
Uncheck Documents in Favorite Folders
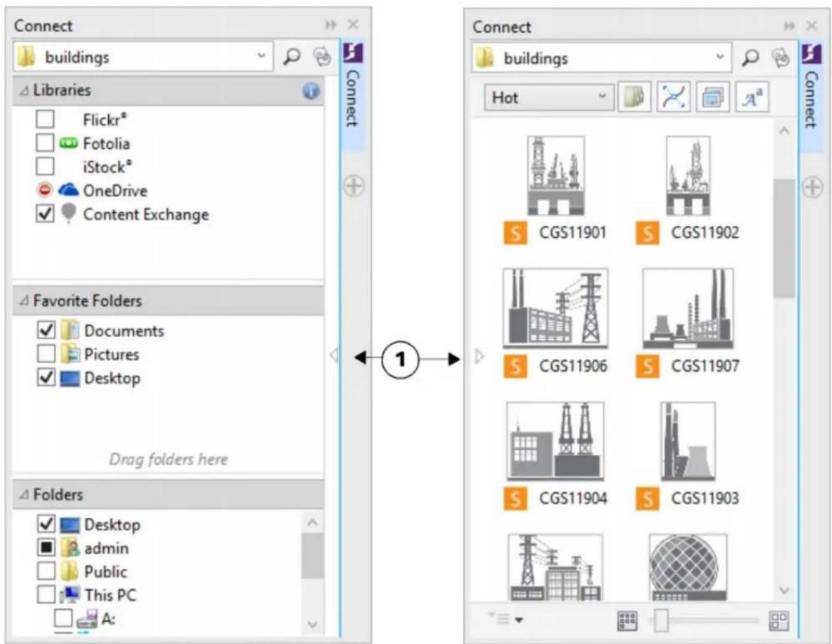46,330
